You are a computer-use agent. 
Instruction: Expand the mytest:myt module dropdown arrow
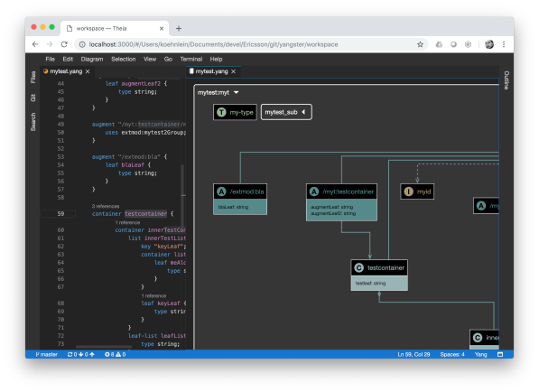pyautogui.click(x=237, y=92)
